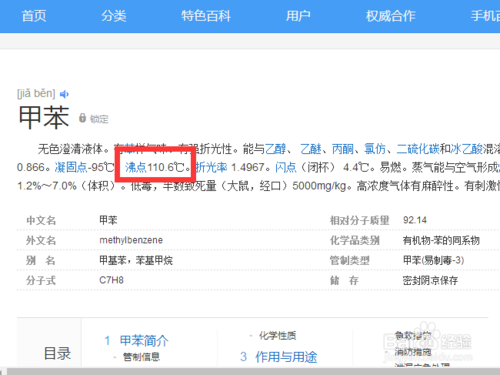Open the 折光率 link
Image resolution: width=500 pixels, height=375 pixels.
(x=211, y=167)
